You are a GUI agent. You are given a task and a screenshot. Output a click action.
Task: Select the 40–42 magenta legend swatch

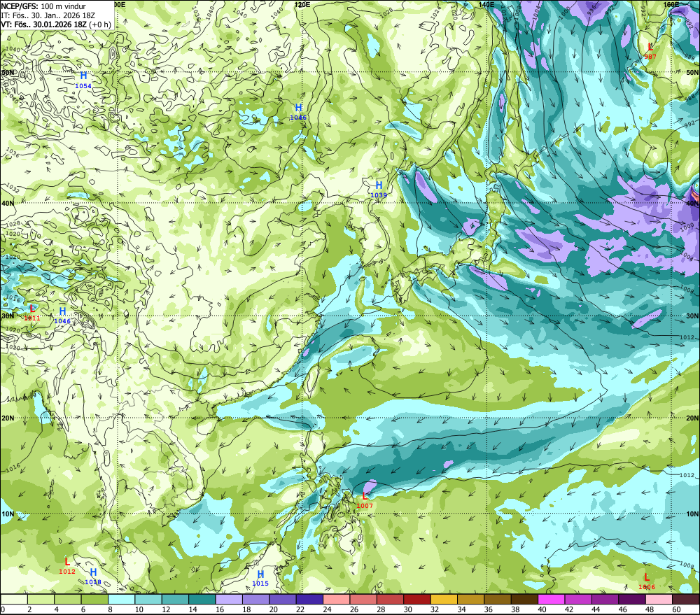552,599
